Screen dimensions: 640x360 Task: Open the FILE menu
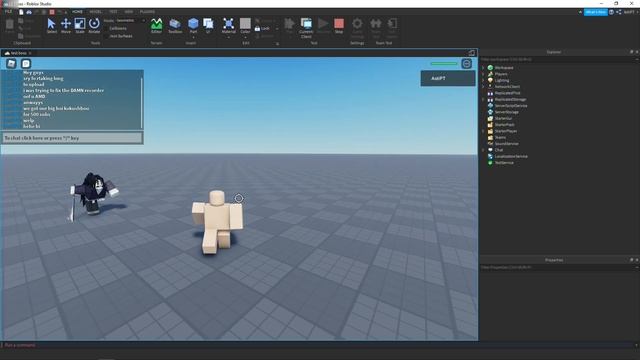(8, 12)
